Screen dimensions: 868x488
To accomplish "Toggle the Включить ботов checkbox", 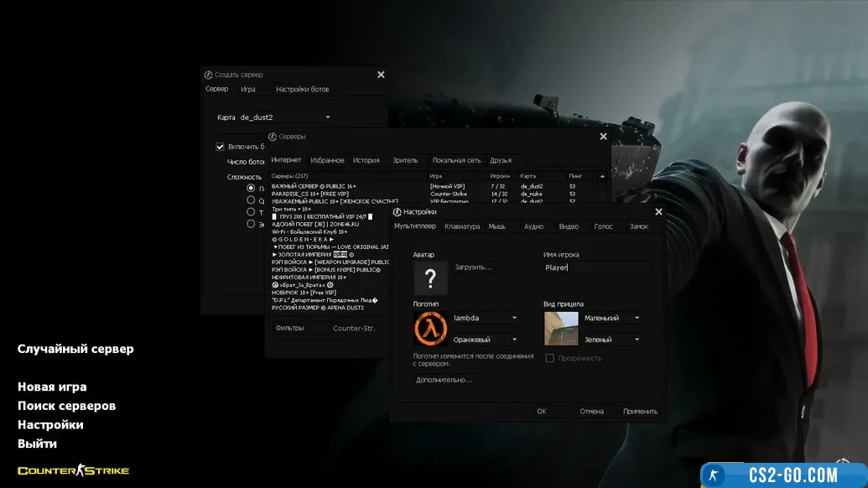I will point(221,147).
